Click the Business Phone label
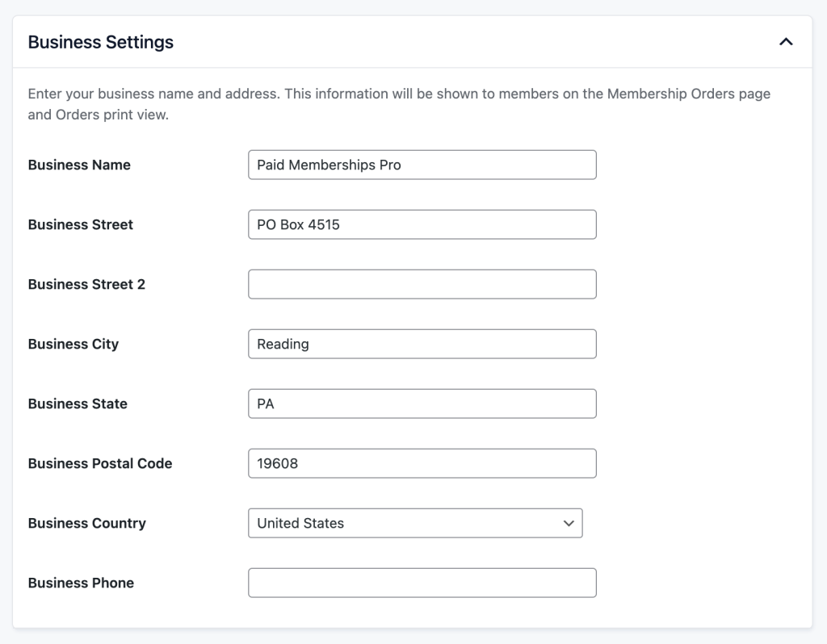Screen dimensions: 827x644 tap(81, 583)
